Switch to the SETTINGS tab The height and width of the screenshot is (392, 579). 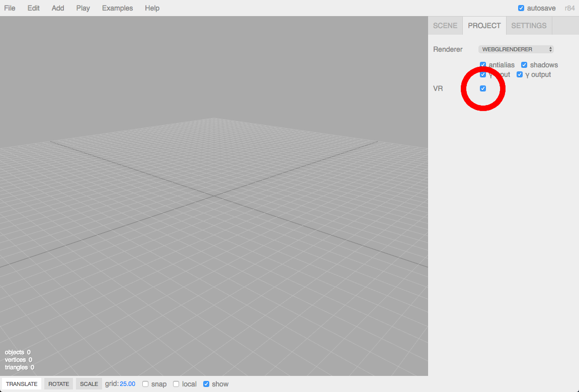coord(529,26)
